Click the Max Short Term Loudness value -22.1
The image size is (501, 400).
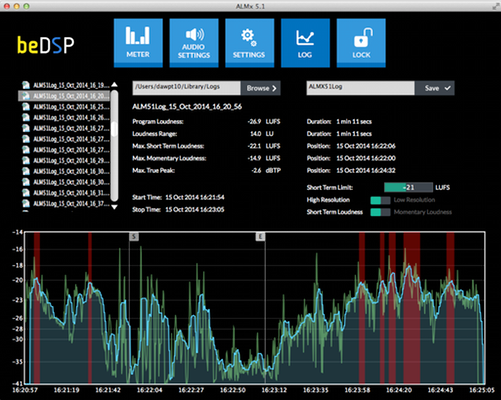pos(254,146)
